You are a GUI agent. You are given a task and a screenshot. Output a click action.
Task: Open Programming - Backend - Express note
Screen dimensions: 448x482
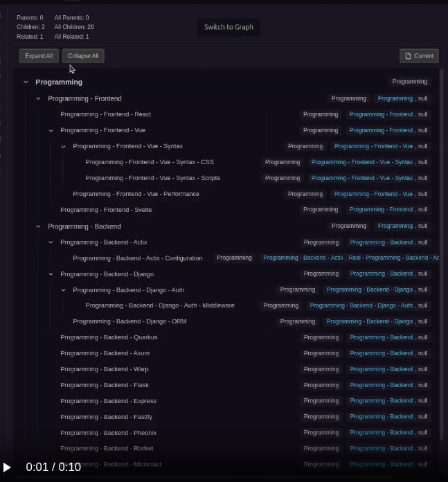[109, 401]
